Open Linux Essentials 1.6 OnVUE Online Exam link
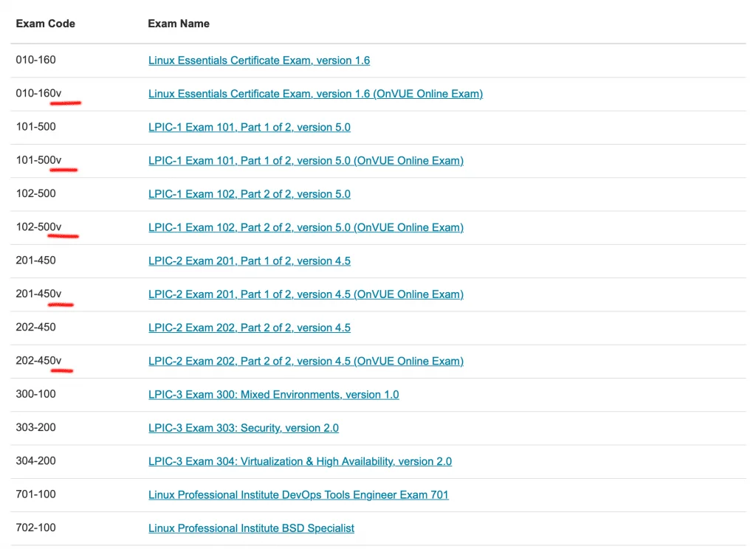 coord(315,94)
